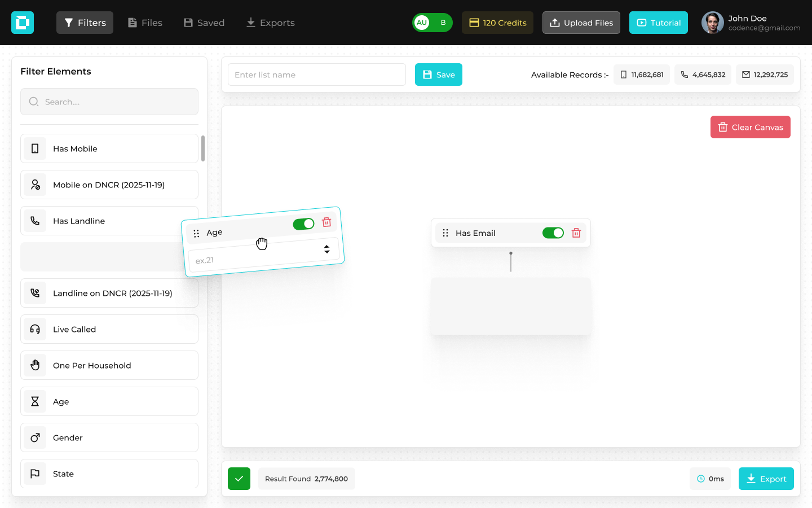Open John Doe's profile menu
This screenshot has width=812, height=508.
[750, 23]
